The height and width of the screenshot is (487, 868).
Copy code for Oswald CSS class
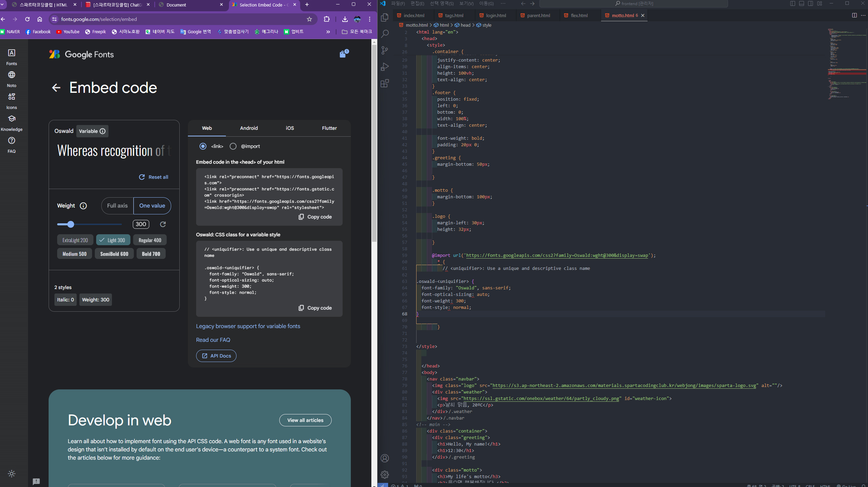(x=315, y=308)
